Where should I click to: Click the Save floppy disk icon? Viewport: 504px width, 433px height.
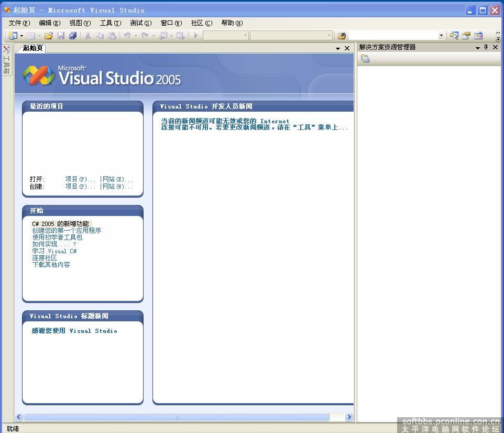tap(61, 36)
